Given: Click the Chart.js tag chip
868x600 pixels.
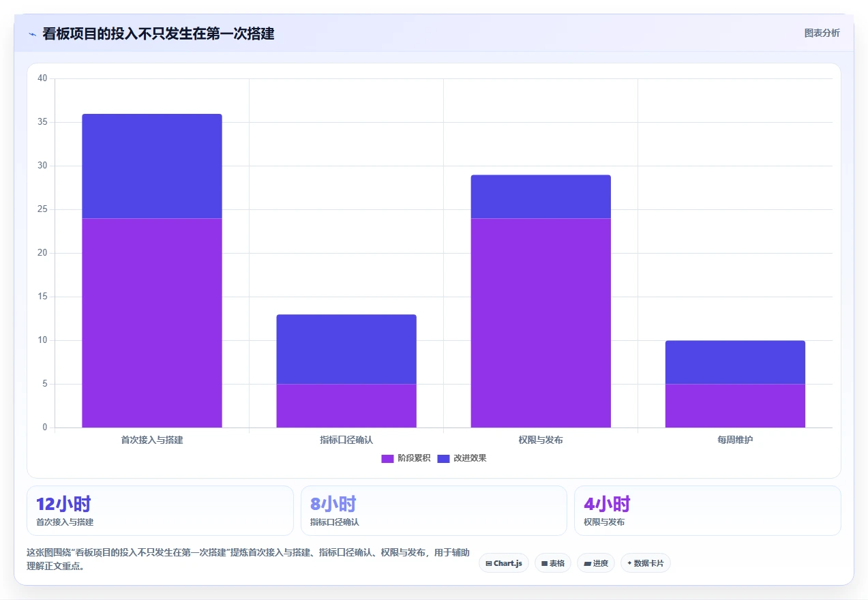Looking at the screenshot, I should coord(504,563).
